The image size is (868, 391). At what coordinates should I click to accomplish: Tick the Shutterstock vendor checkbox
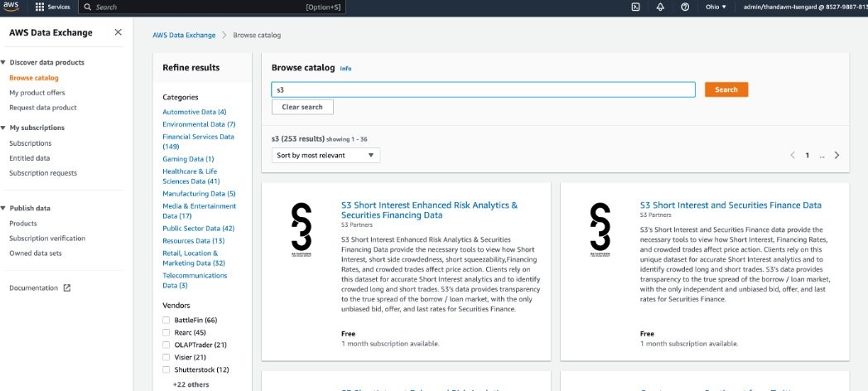tap(166, 369)
